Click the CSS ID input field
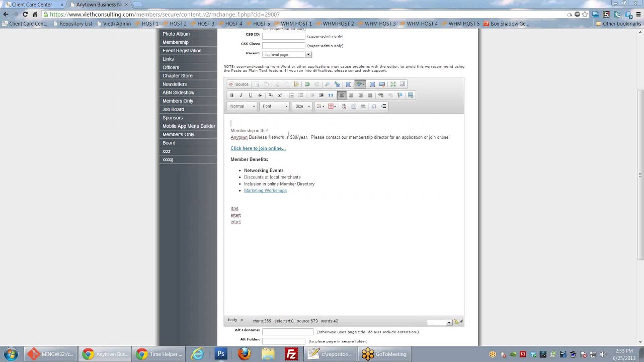 [x=283, y=36]
